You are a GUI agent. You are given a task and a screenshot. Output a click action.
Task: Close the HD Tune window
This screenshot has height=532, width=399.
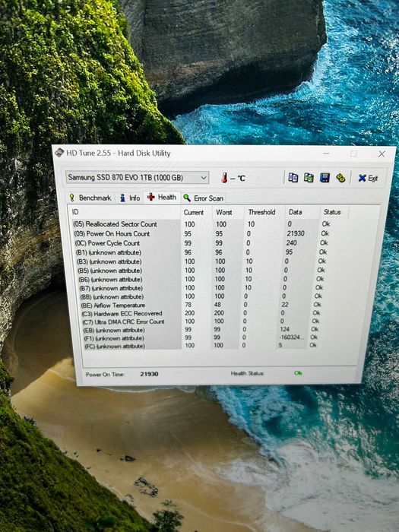click(x=382, y=154)
